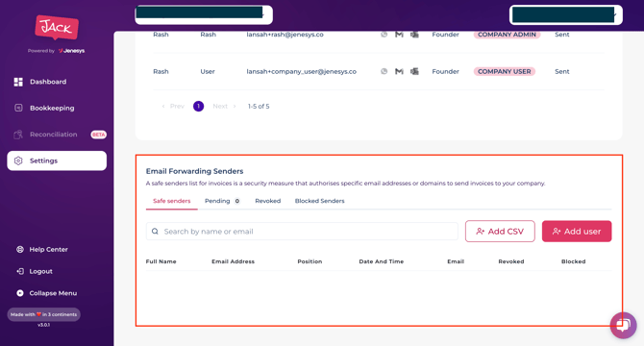The height and width of the screenshot is (346, 644).
Task: Click Outlook icon in company_user row
Action: [415, 71]
